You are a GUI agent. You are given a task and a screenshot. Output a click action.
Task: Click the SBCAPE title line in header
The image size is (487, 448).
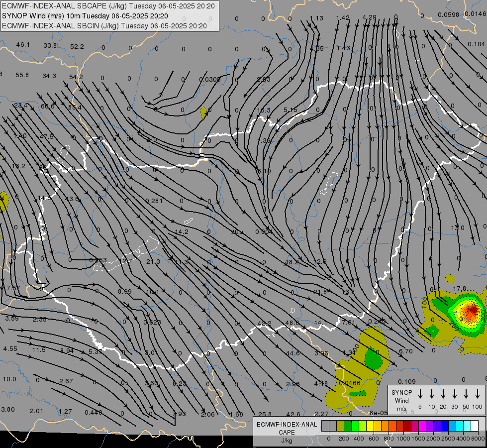108,6
